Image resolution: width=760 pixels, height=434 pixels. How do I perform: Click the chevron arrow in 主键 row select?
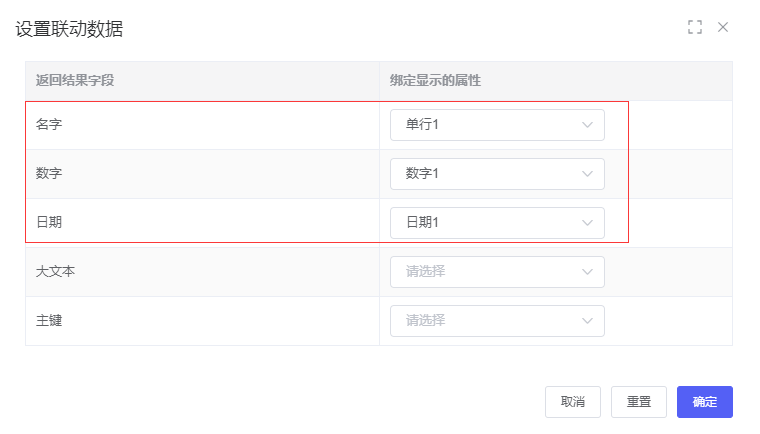pyautogui.click(x=587, y=320)
